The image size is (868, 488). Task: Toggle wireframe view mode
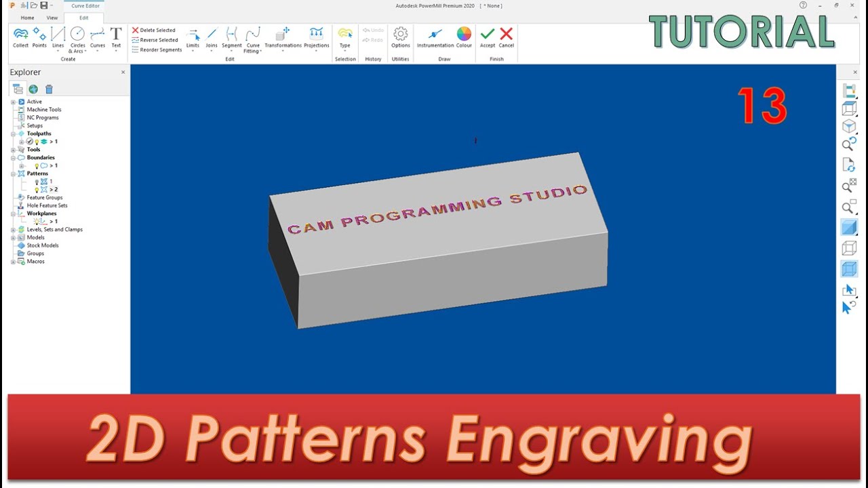click(849, 249)
